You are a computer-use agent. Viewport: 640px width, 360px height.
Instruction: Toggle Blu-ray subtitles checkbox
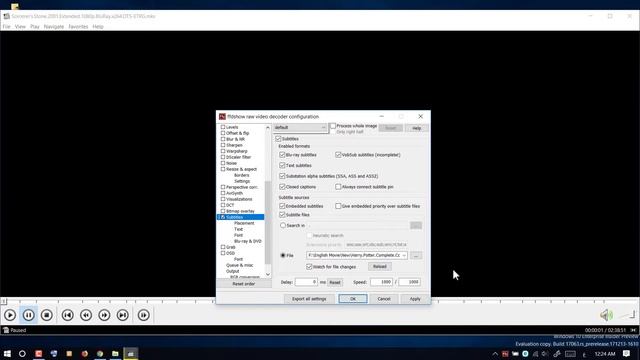[282, 155]
